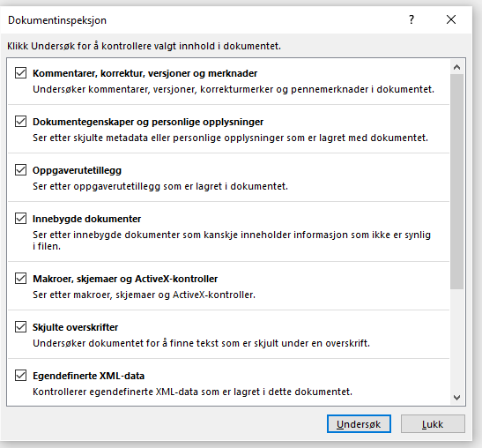Click the scrollbar up arrow
This screenshot has width=482, height=448.
[x=456, y=67]
